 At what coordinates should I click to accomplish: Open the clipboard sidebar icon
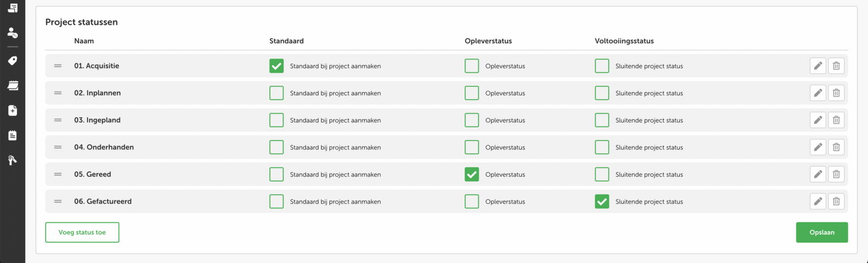(12, 136)
